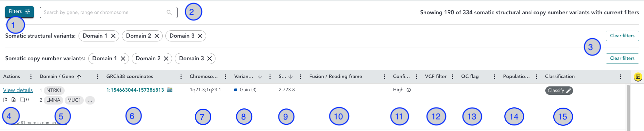Remove Domain 1 from structural variant filters
The image size is (644, 131).
[113, 36]
